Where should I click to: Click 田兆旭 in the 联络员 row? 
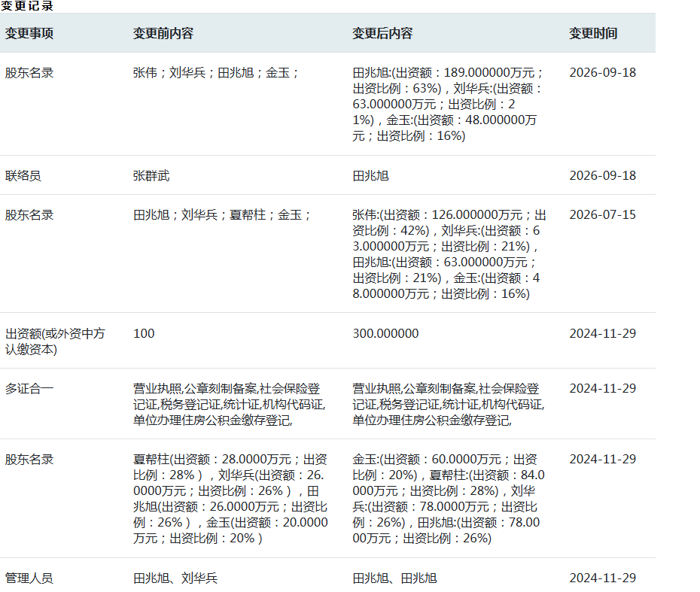pos(370,176)
